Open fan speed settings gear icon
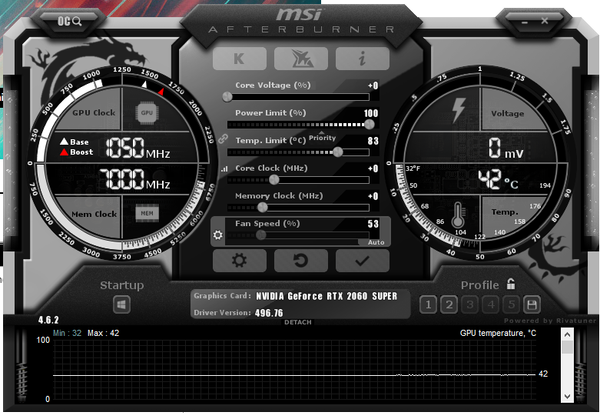 point(218,235)
